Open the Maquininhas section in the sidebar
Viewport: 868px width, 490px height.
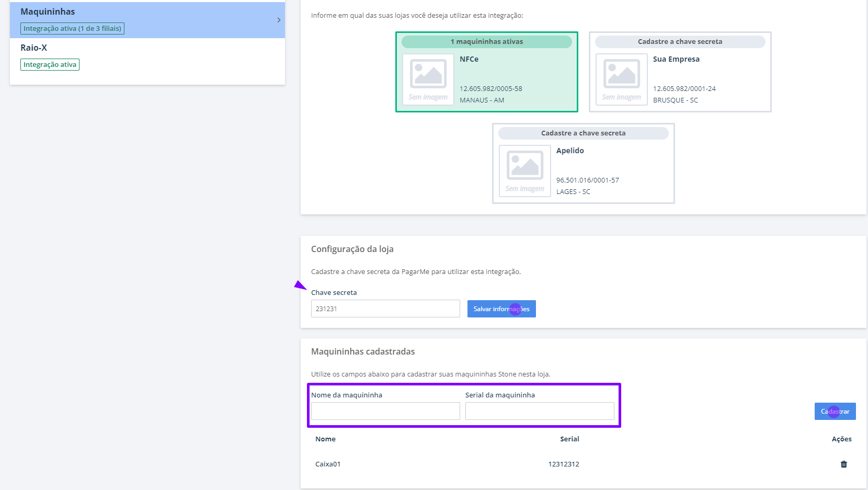tap(47, 11)
